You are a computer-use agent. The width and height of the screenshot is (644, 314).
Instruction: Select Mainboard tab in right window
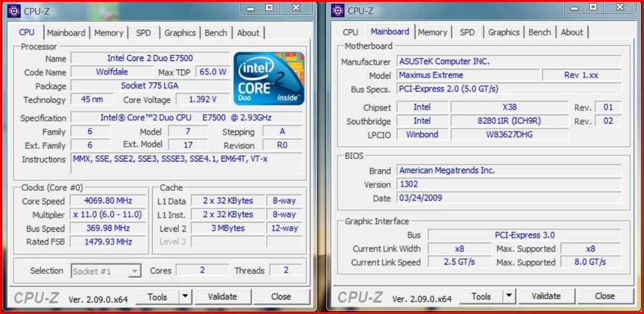[390, 31]
